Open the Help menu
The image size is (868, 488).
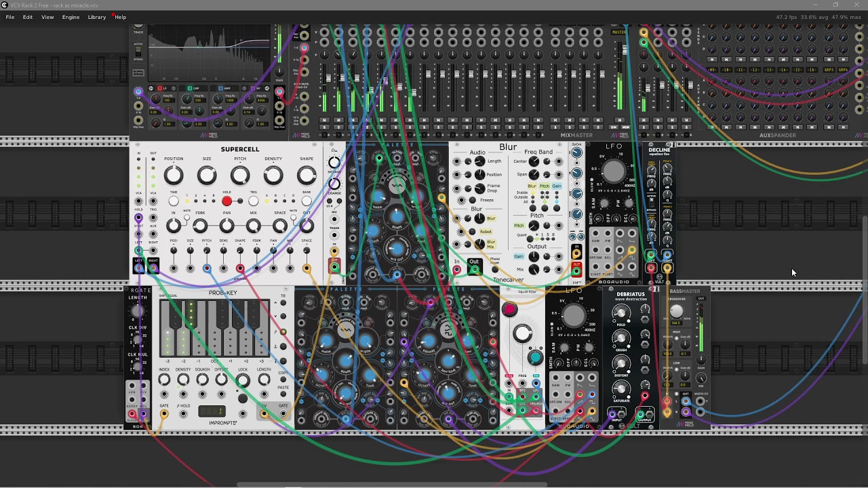pyautogui.click(x=120, y=17)
